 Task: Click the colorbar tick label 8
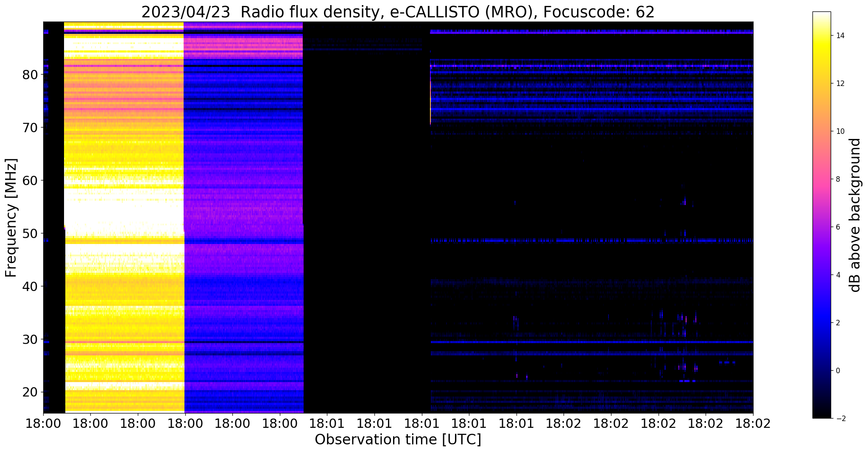coord(837,179)
